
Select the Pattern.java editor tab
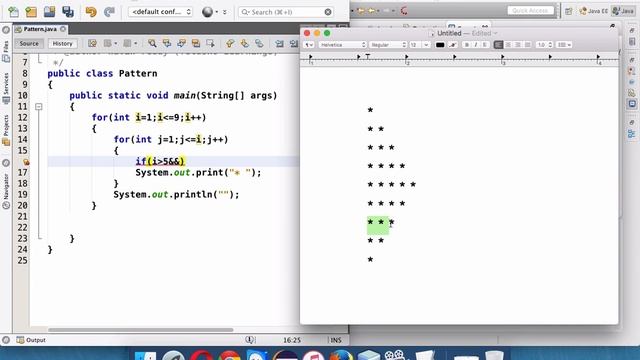point(40,29)
